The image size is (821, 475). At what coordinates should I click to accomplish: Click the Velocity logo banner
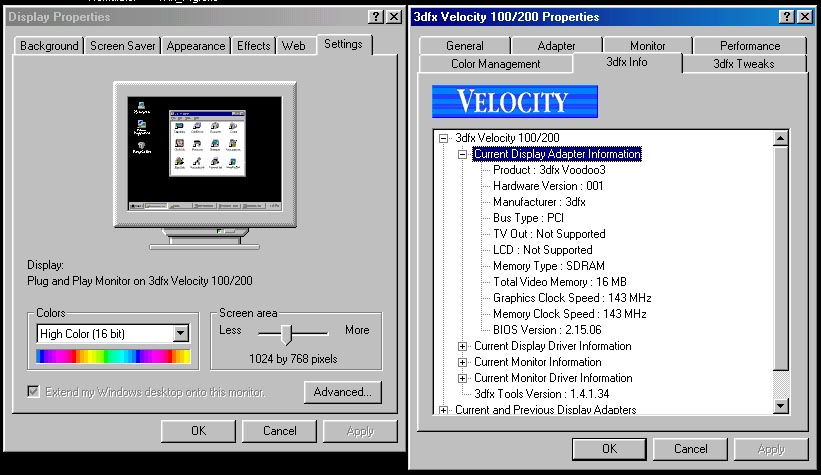514,102
